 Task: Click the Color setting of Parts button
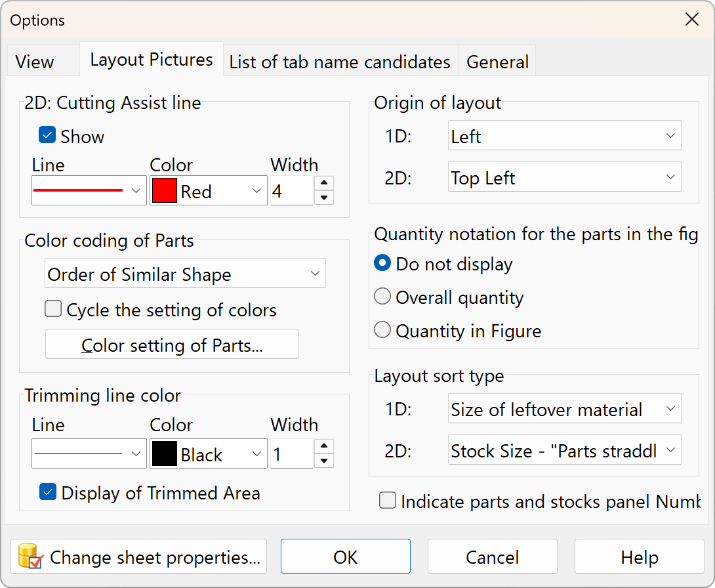coord(172,345)
